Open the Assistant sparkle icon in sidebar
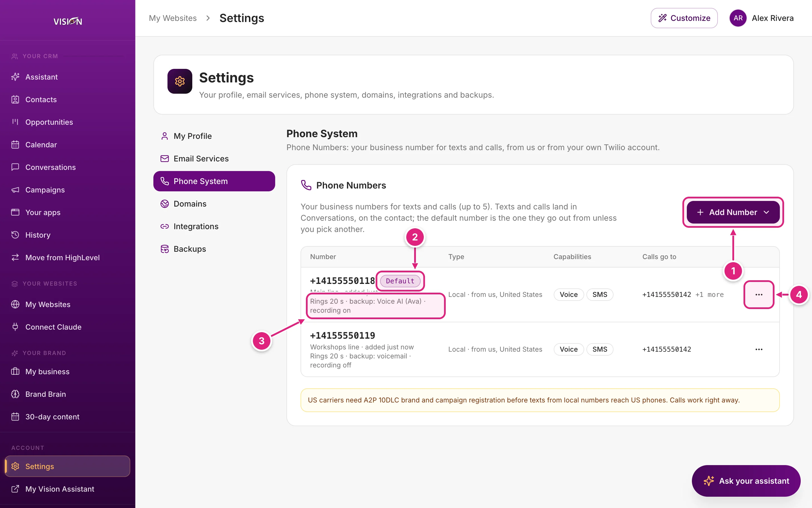Screen dimensions: 812x508 (15, 77)
